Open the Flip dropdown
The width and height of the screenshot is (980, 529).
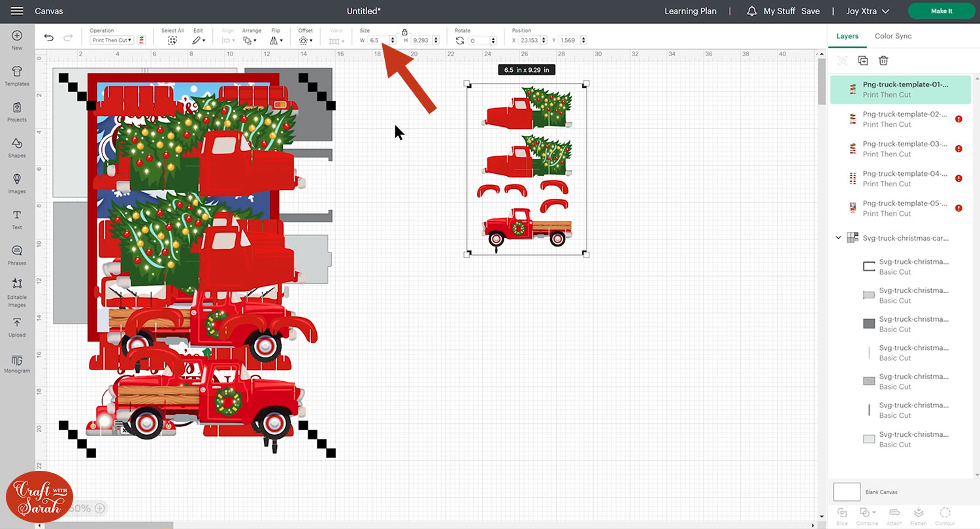pyautogui.click(x=276, y=40)
